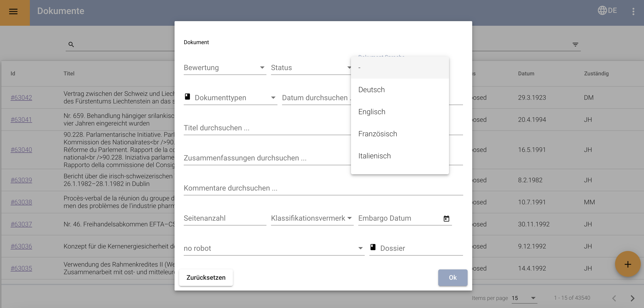Click the search magnifier icon
This screenshot has width=644, height=308.
pos(71,45)
